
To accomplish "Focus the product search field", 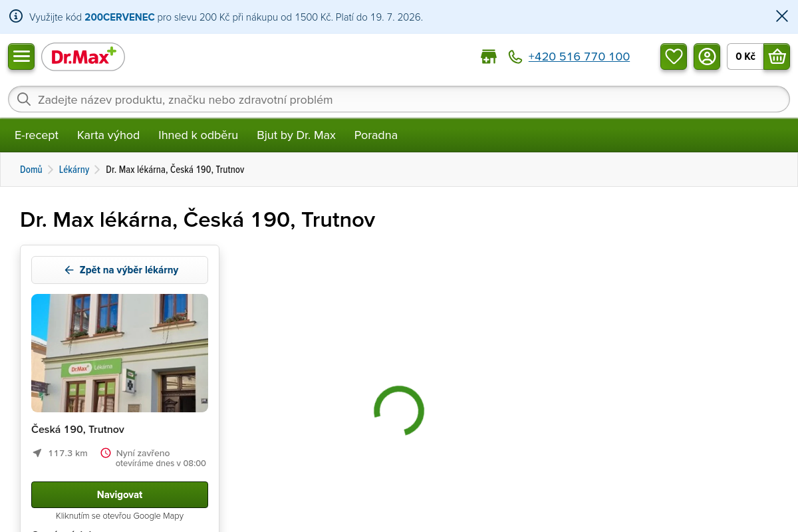I will point(399,100).
